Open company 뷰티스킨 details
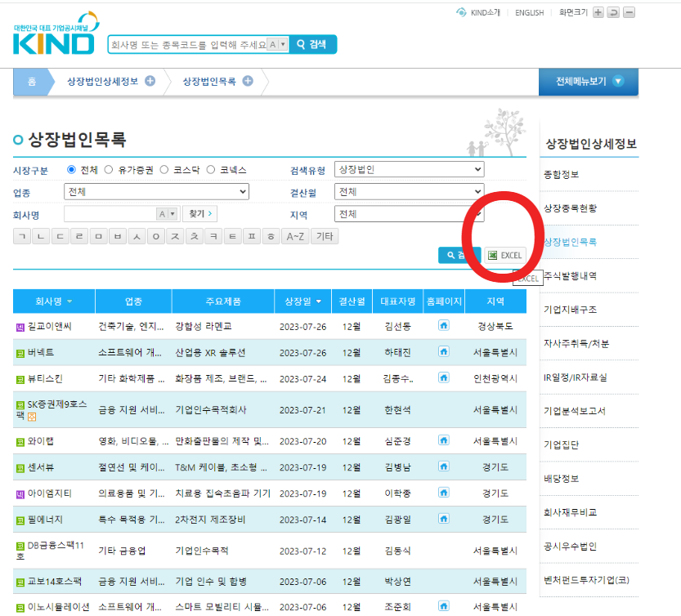Image resolution: width=681 pixels, height=616 pixels. coord(45,378)
